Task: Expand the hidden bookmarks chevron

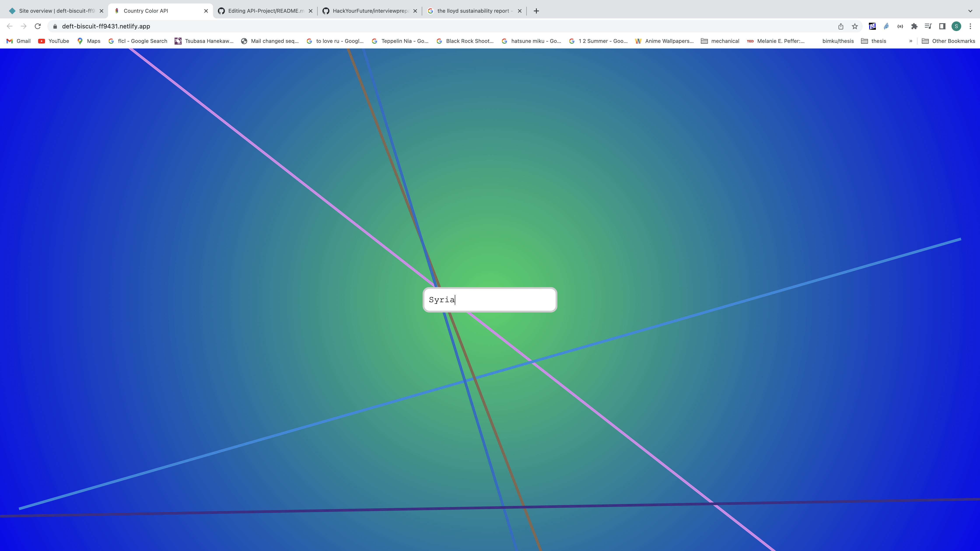Action: [x=911, y=41]
